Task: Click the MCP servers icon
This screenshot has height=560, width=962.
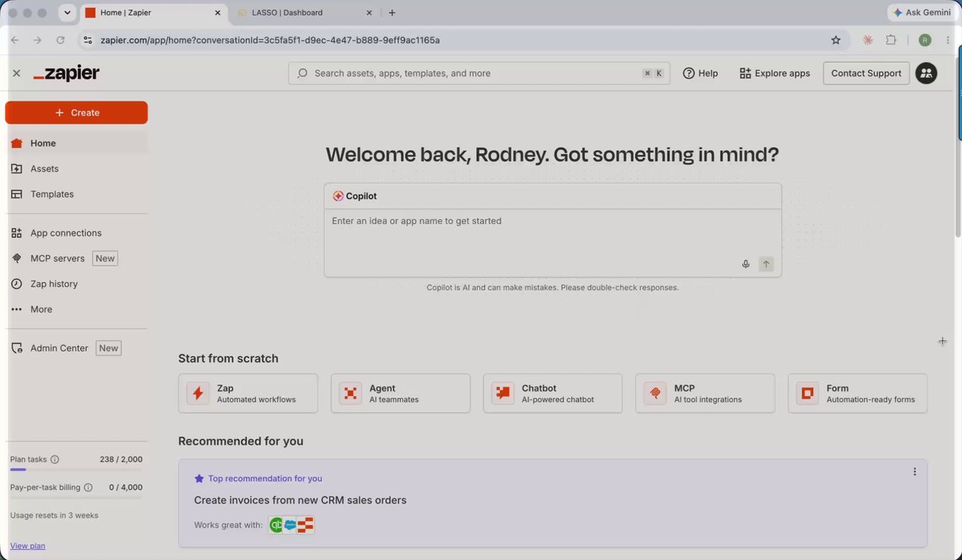Action: pyautogui.click(x=16, y=258)
